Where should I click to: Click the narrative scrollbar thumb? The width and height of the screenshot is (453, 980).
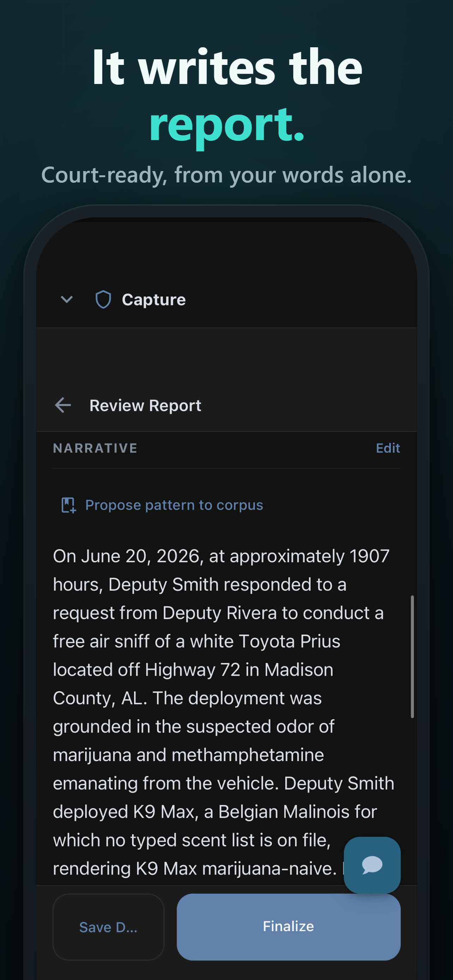coord(412,657)
